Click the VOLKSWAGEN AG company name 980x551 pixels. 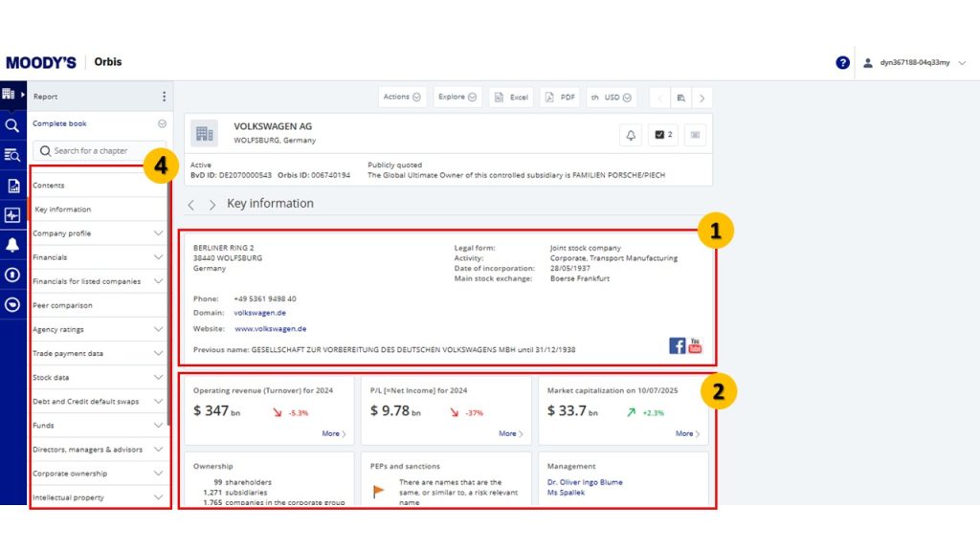pos(273,126)
